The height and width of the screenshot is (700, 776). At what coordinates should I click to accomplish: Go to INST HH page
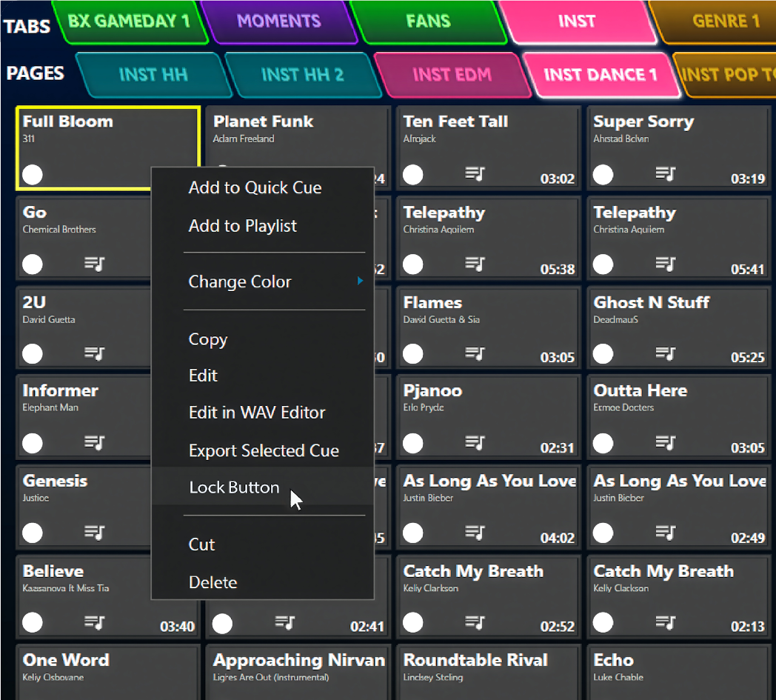pyautogui.click(x=153, y=75)
